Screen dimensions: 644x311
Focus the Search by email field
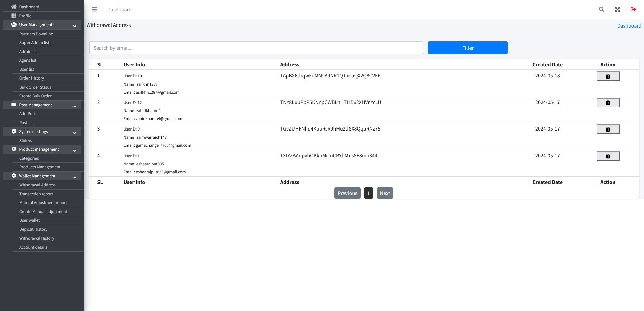256,48
